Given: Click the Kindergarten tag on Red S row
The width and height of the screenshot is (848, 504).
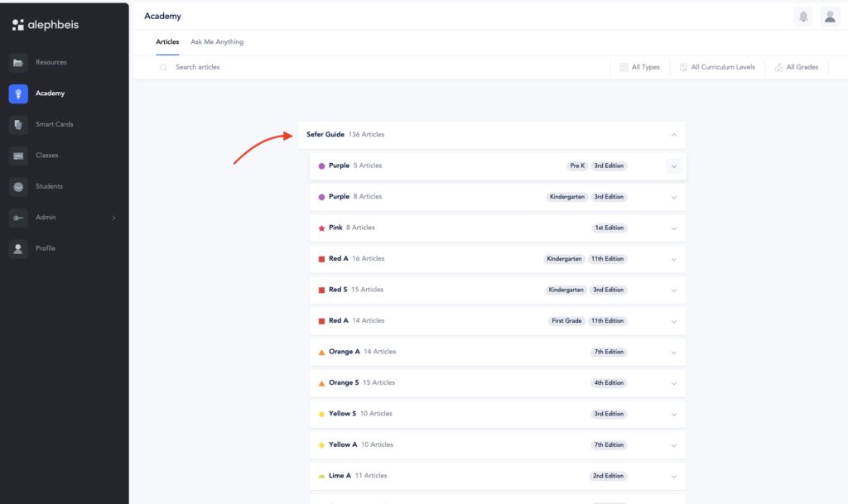Looking at the screenshot, I should coord(566,290).
